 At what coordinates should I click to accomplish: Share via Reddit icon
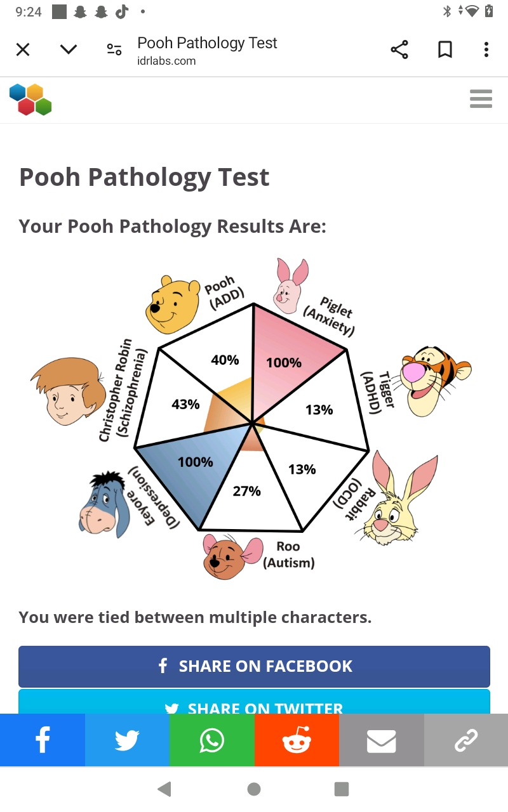click(297, 740)
